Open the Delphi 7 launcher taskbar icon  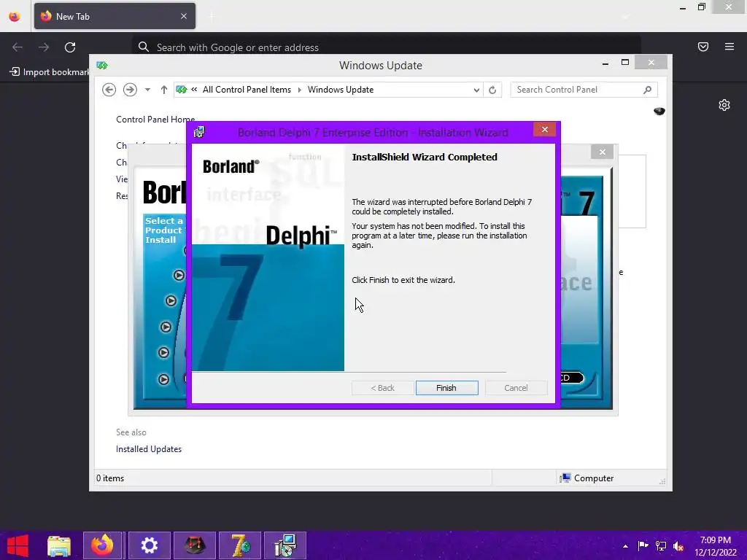[x=240, y=545]
